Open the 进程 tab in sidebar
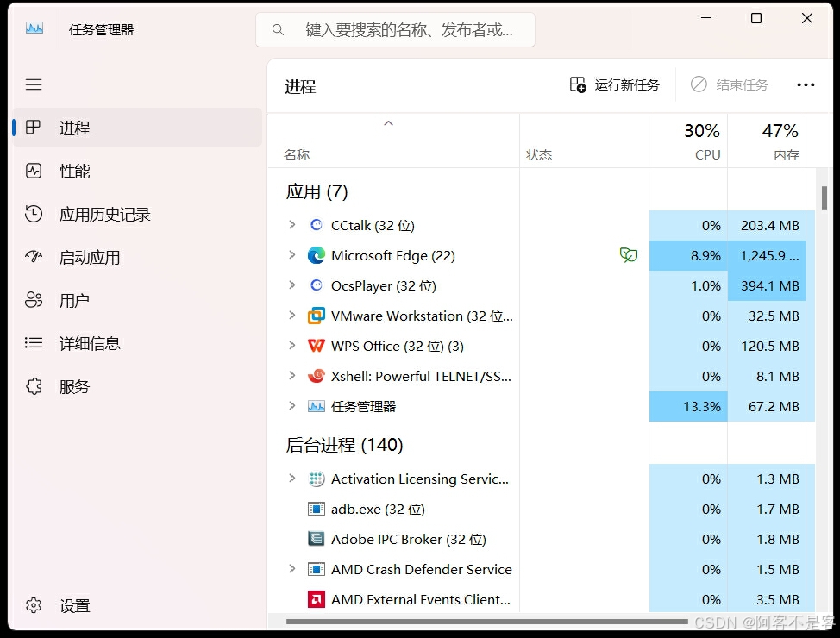The height and width of the screenshot is (638, 840). click(x=137, y=128)
